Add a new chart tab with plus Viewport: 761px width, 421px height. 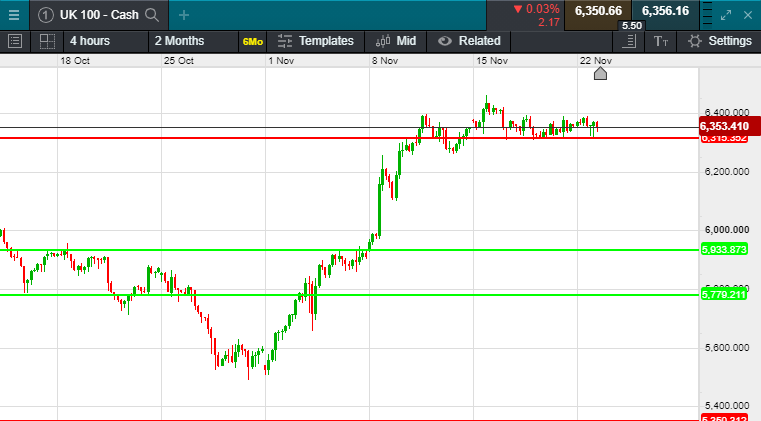pos(184,15)
